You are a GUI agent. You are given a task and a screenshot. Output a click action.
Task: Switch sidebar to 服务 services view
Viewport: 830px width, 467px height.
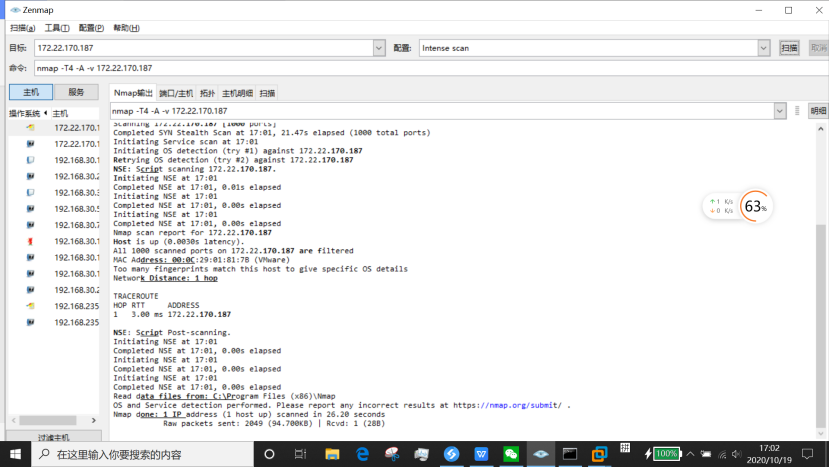click(x=76, y=92)
